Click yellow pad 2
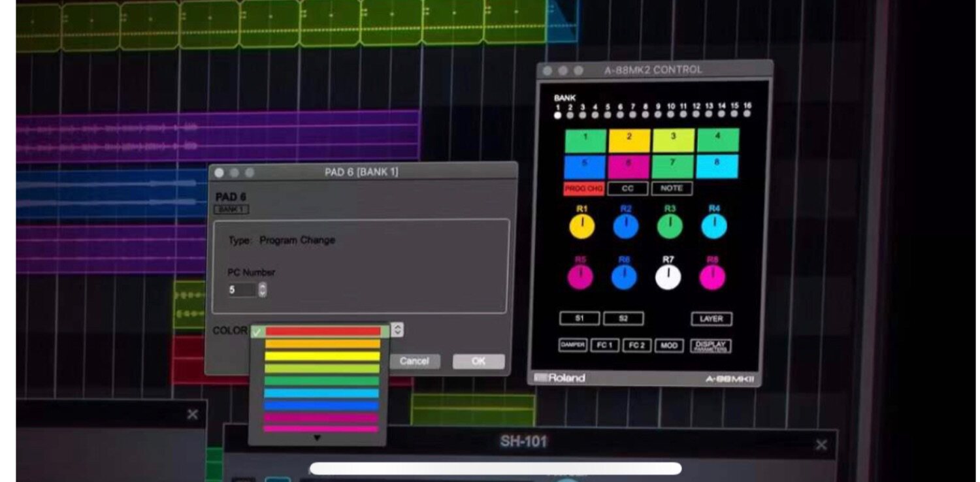 629,140
